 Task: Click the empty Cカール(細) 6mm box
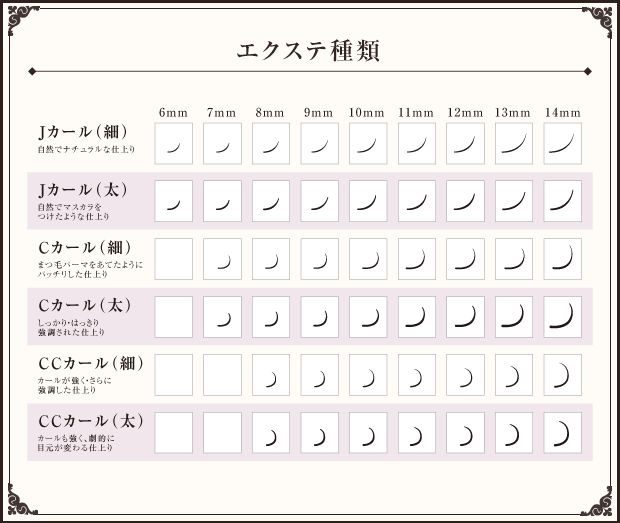tap(173, 259)
